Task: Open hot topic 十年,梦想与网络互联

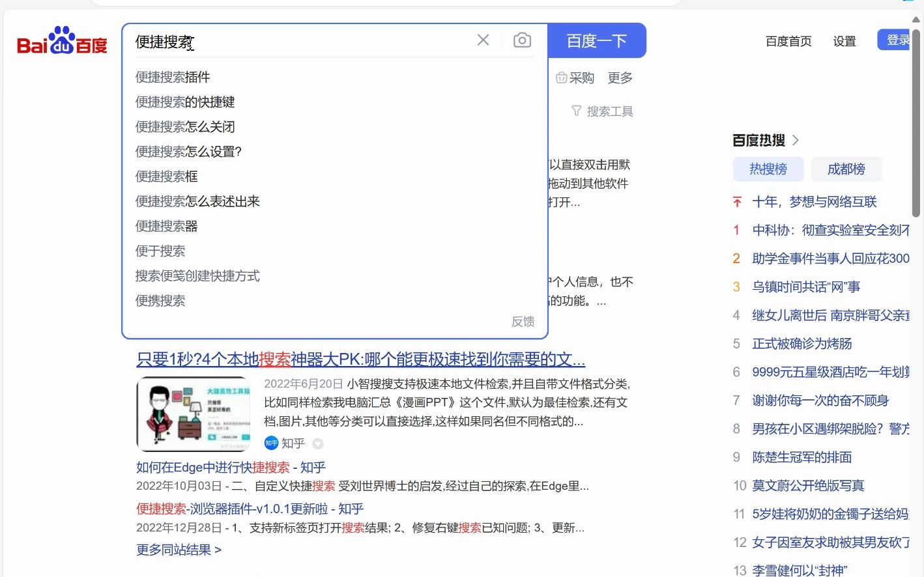Action: click(815, 202)
